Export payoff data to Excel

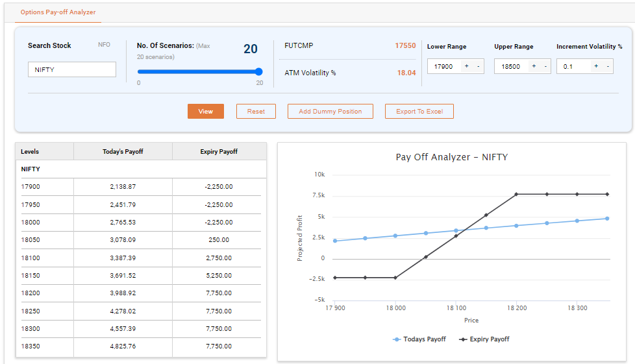pyautogui.click(x=419, y=112)
